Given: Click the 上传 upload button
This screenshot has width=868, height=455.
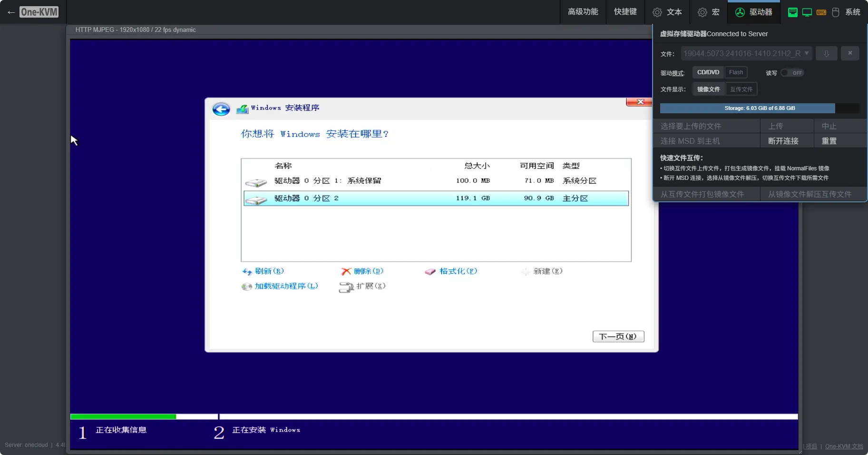Looking at the screenshot, I should [787, 126].
